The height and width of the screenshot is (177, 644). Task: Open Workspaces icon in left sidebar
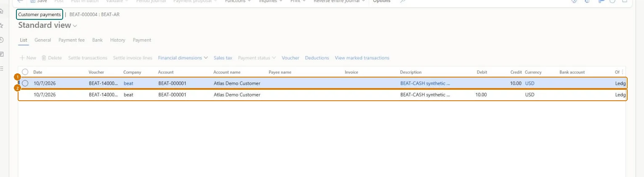(2, 54)
